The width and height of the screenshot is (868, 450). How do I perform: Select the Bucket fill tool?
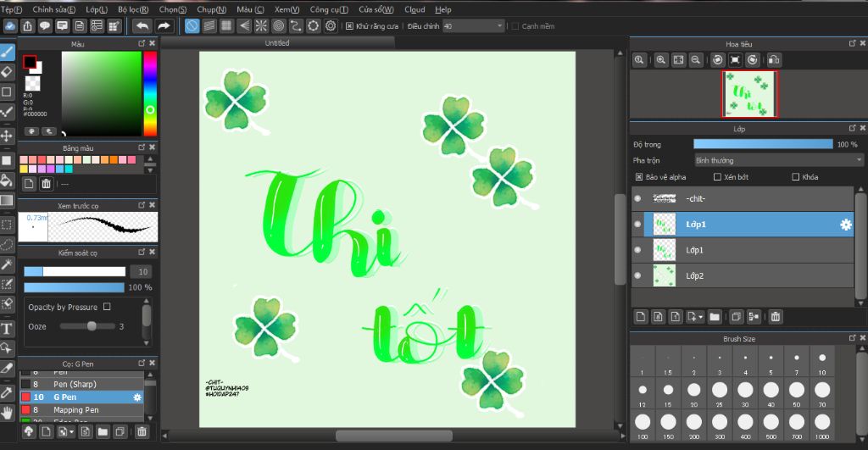pyautogui.click(x=7, y=181)
